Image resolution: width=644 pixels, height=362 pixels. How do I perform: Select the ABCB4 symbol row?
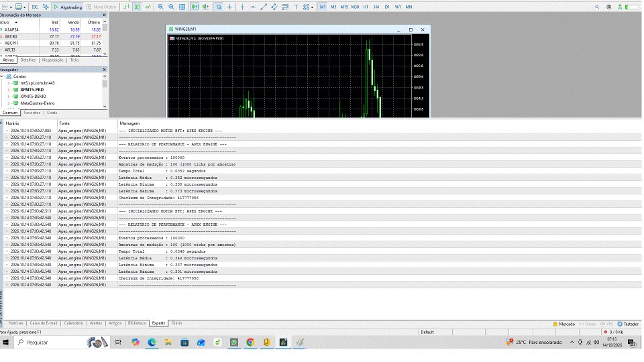52,36
